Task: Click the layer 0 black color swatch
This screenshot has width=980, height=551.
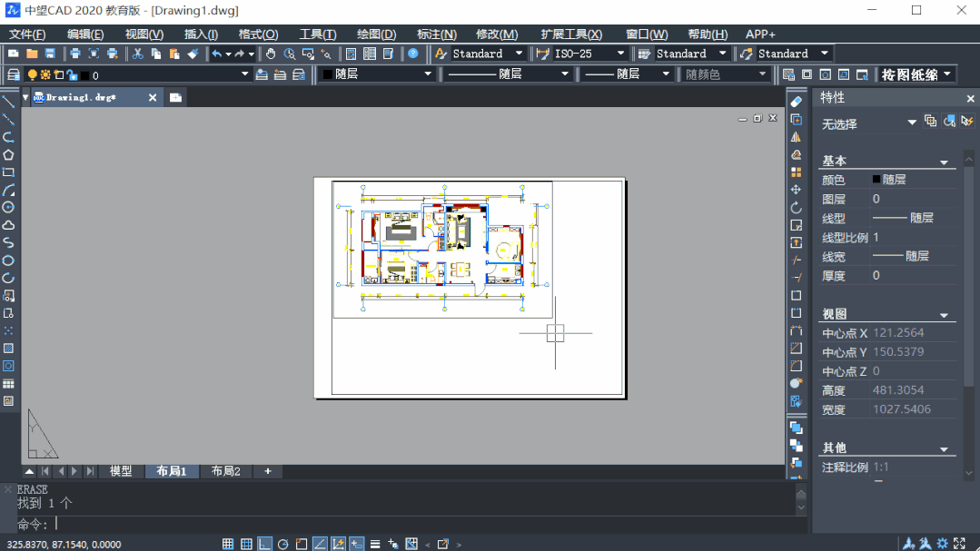Action: click(85, 75)
